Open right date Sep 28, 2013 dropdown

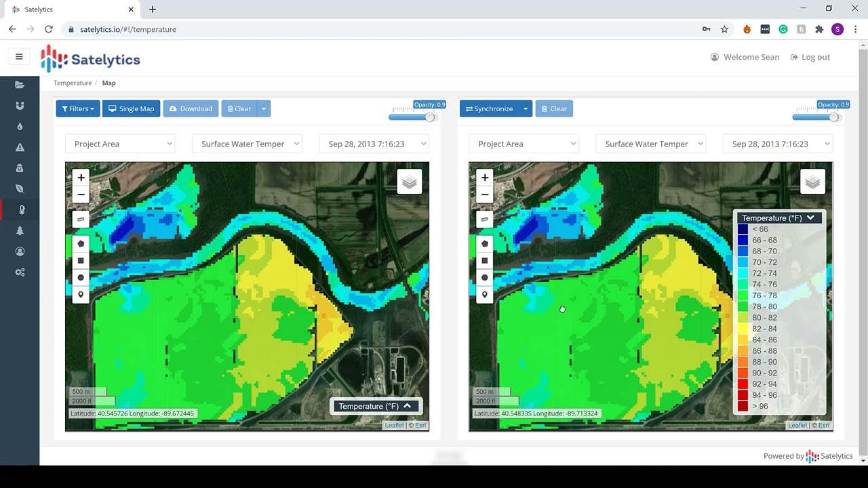[x=778, y=144]
